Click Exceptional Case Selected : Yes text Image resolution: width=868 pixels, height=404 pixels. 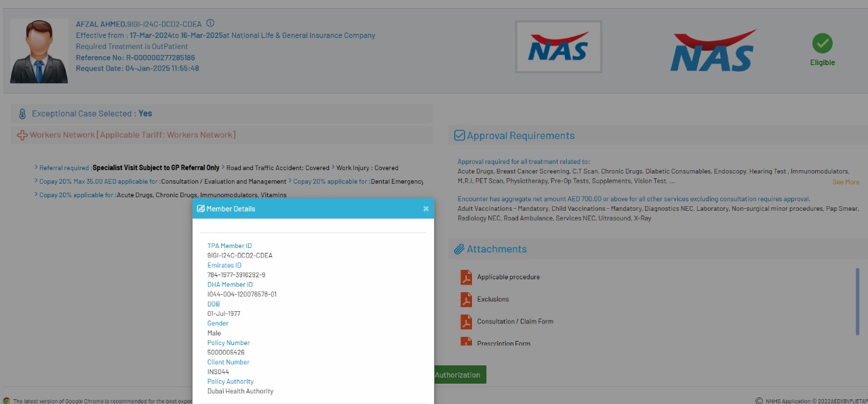tap(92, 114)
